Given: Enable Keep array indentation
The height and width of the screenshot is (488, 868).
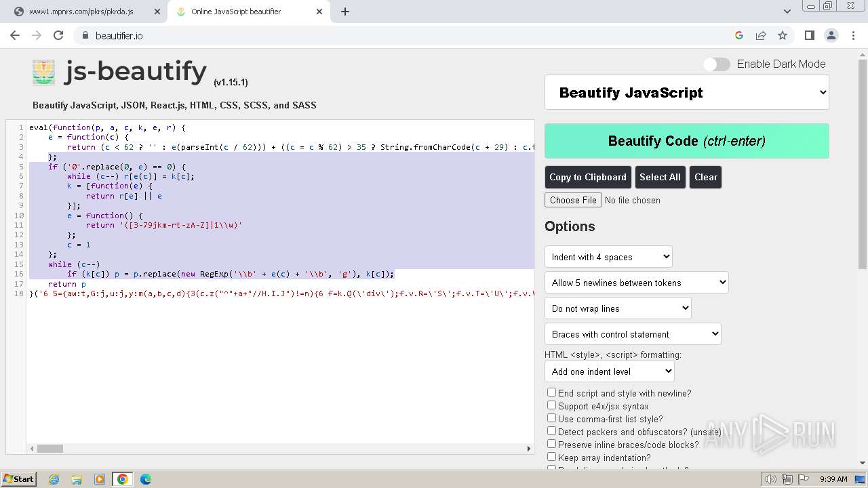Looking at the screenshot, I should 551,457.
